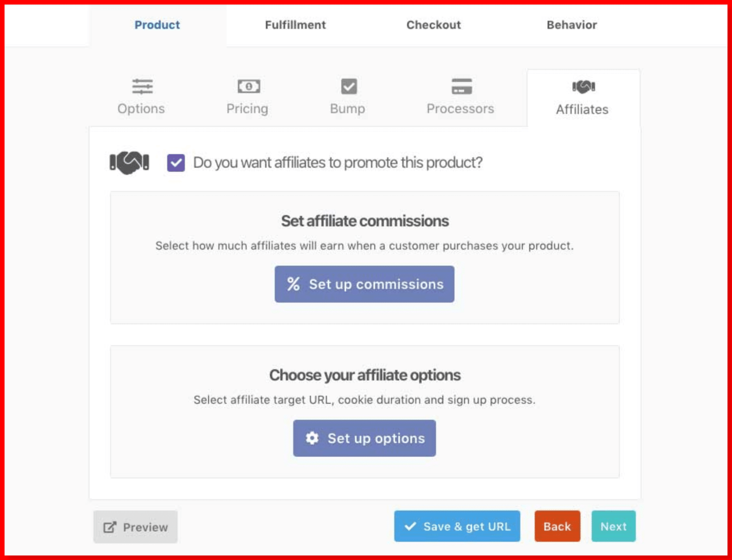Select the Product tab

157,25
